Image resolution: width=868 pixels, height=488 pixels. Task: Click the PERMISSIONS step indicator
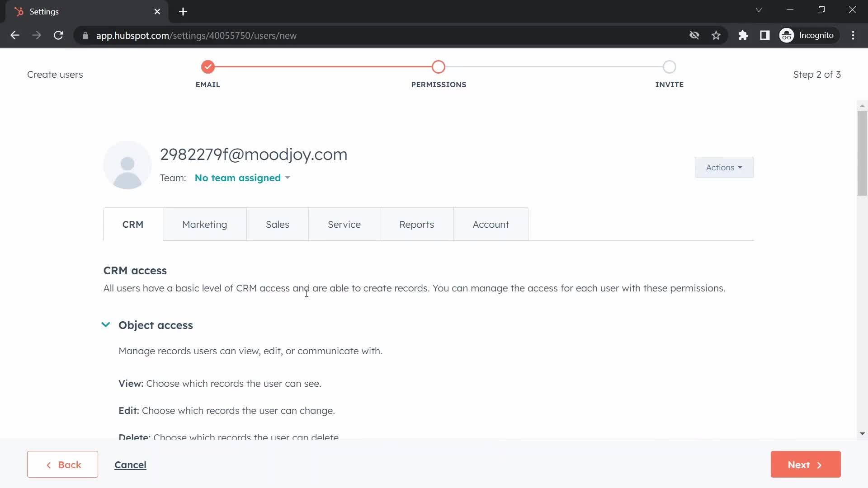pos(439,67)
